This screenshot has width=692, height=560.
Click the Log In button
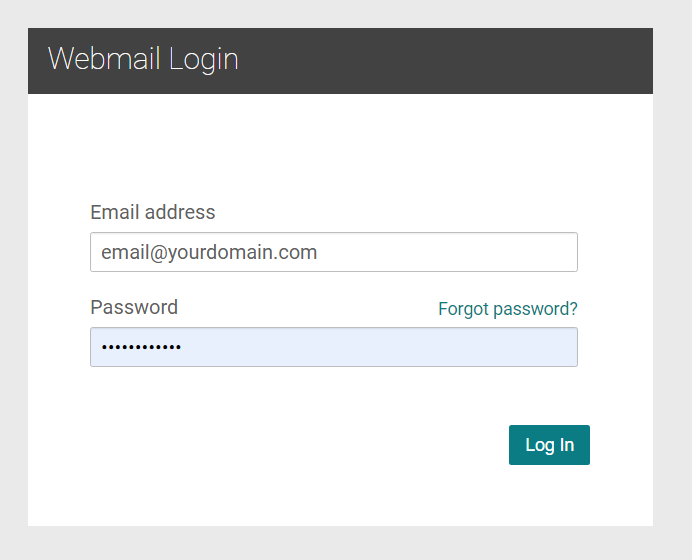point(549,445)
